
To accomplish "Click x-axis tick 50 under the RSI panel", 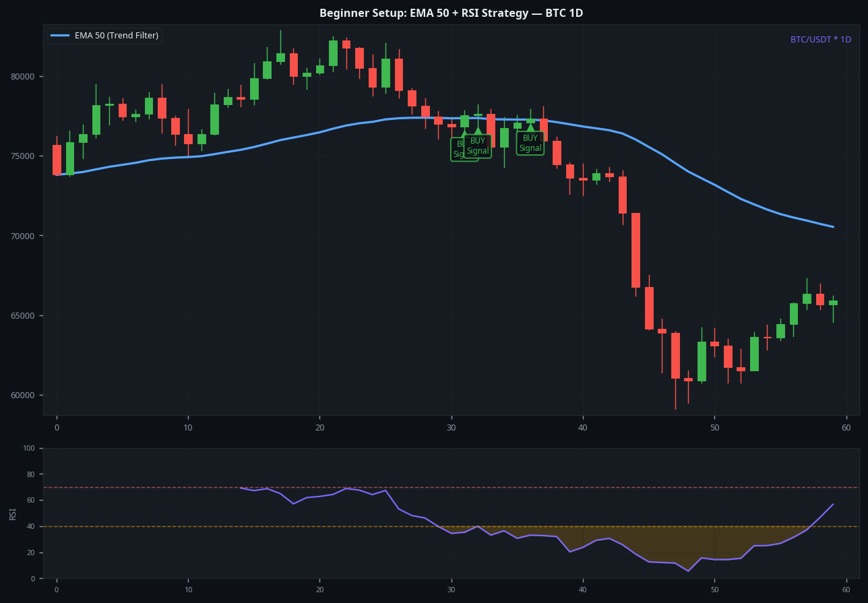I will pos(714,590).
